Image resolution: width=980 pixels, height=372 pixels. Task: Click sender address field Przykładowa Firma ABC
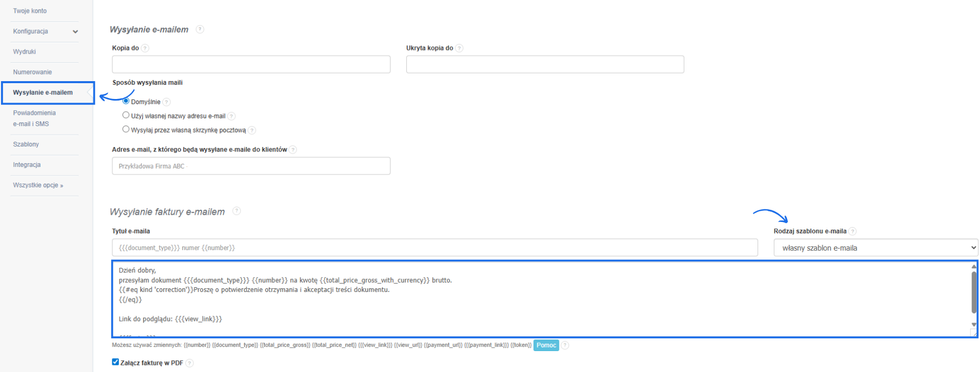251,166
